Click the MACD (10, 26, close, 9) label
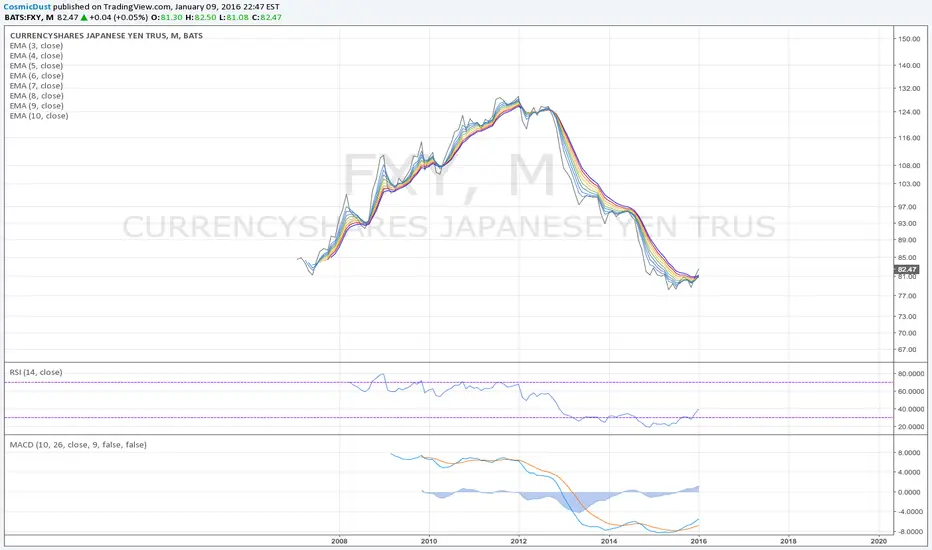This screenshot has height=550, width=932. coord(78,445)
